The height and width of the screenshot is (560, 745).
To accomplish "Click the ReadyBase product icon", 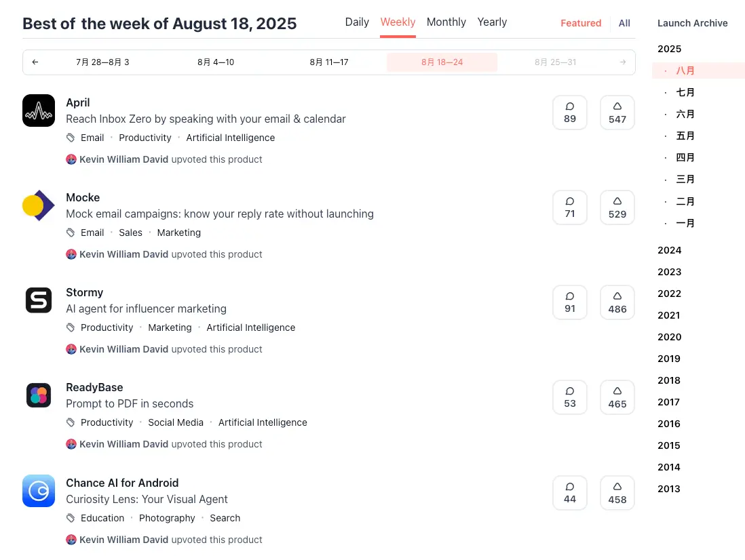I will [x=39, y=395].
